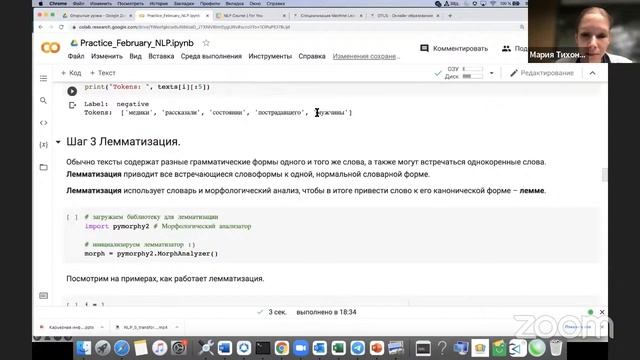The height and width of the screenshot is (360, 640).
Task: Open Music from the Dock
Action: [160, 348]
